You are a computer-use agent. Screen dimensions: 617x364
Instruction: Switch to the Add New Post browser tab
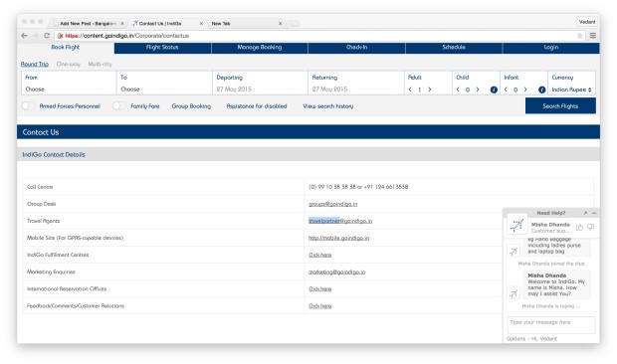(x=88, y=24)
